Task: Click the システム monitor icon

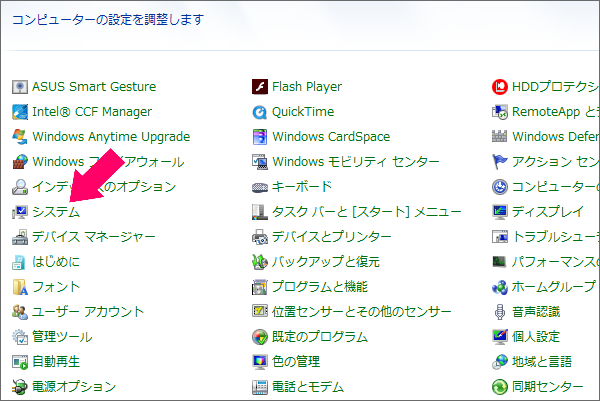Action: click(20, 212)
